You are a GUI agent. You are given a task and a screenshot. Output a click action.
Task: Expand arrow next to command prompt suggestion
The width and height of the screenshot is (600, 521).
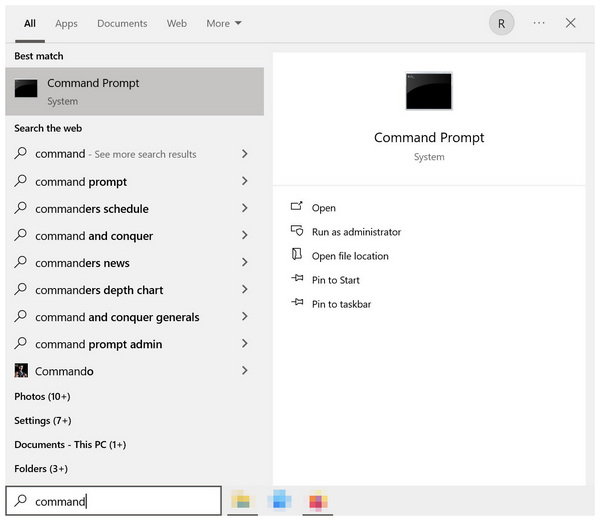tap(245, 181)
